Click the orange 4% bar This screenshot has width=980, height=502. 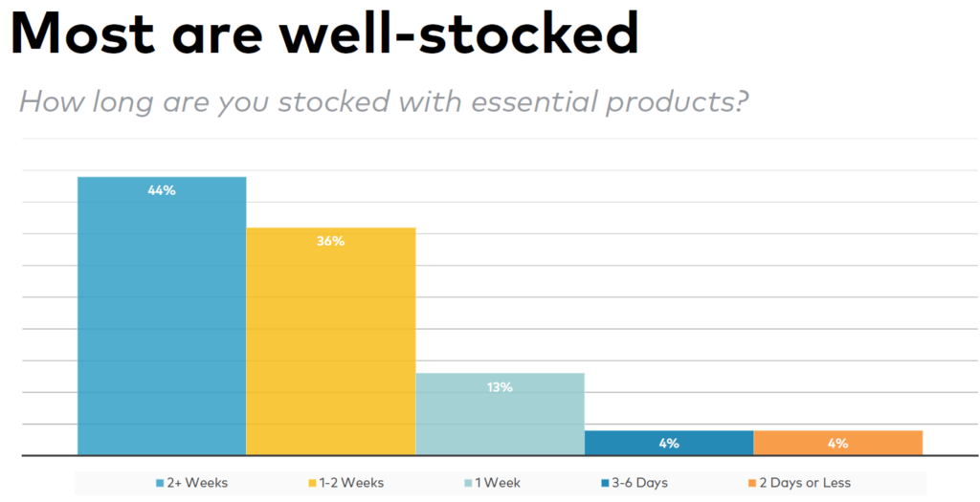(838, 443)
